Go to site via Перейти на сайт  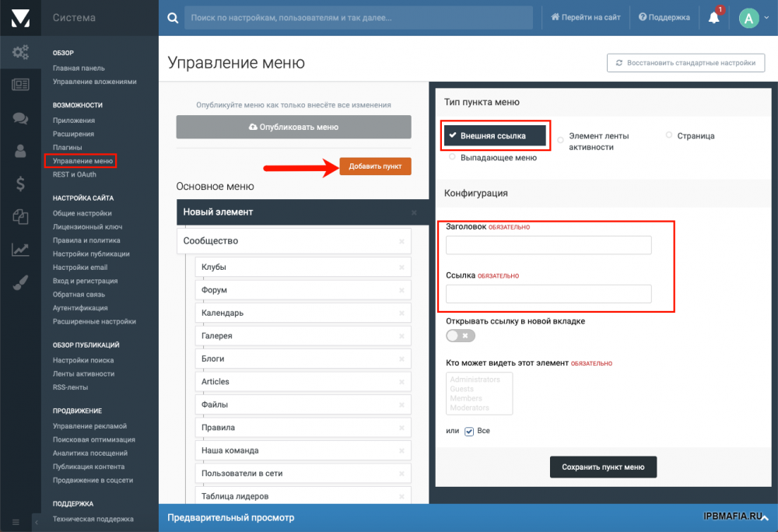(586, 17)
